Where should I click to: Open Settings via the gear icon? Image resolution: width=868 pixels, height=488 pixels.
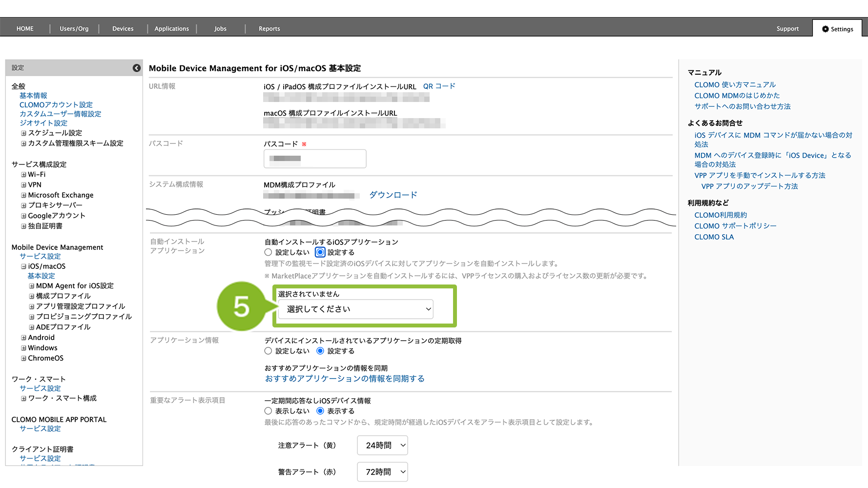(825, 29)
